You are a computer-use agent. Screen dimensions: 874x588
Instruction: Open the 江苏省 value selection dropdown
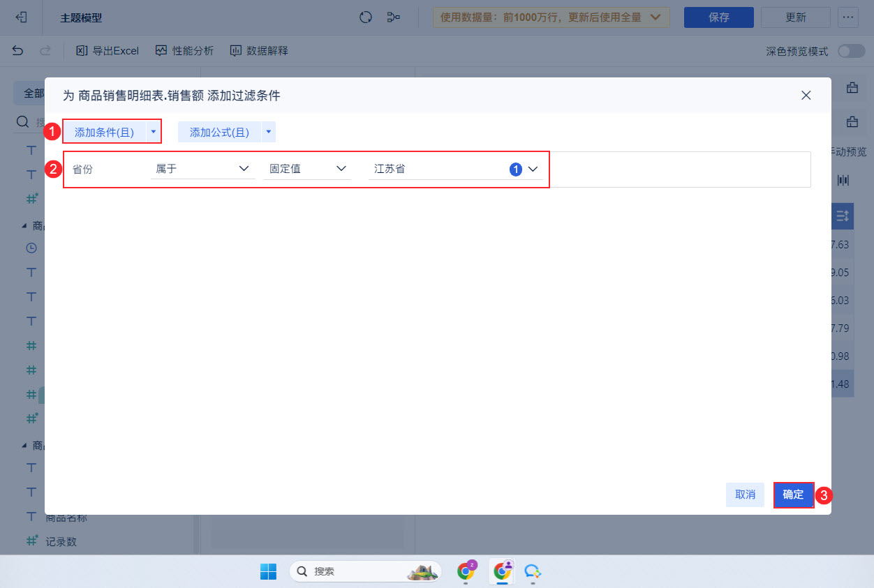pos(455,169)
